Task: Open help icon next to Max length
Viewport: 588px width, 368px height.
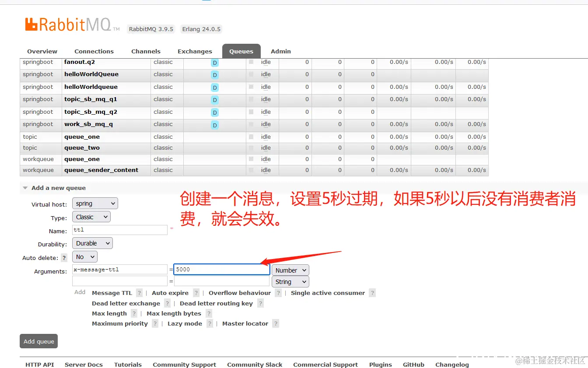Action: [x=134, y=313]
